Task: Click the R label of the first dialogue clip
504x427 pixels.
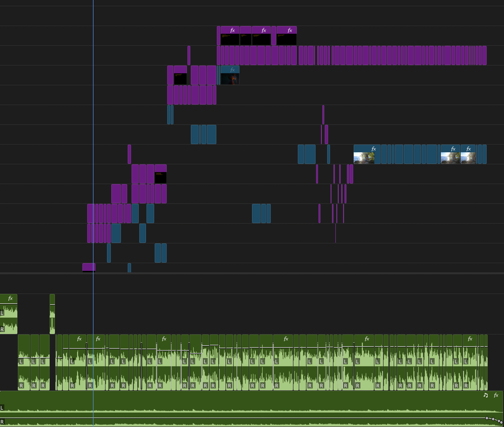Action: pyautogui.click(x=21, y=386)
